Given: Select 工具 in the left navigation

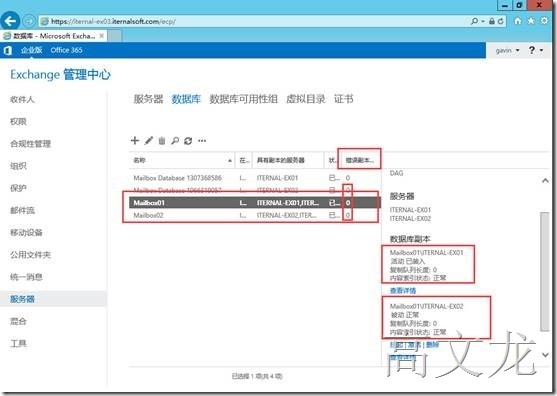Looking at the screenshot, I should [18, 343].
